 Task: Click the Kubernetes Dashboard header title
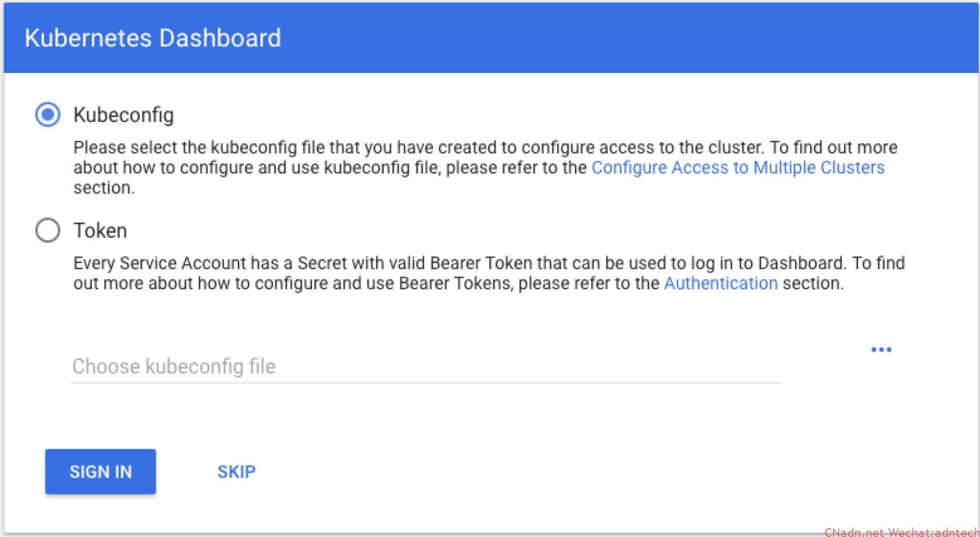[x=153, y=38]
